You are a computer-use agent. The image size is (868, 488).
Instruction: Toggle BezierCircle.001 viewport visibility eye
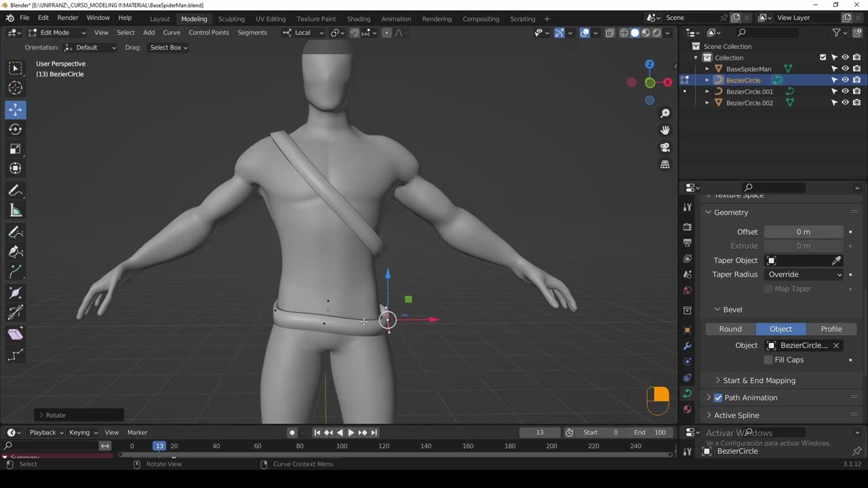tap(846, 91)
